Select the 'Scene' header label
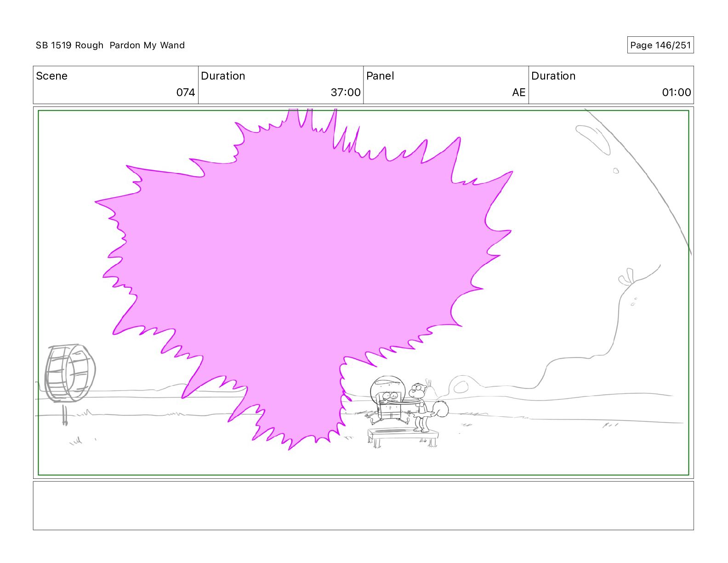This screenshot has width=728, height=563. [x=52, y=76]
